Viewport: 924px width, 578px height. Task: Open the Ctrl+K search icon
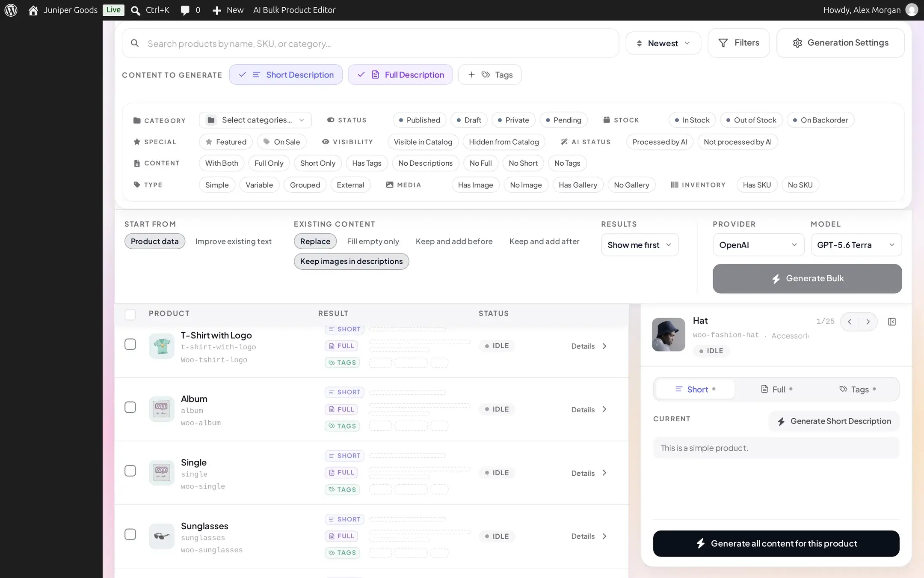[x=136, y=10]
